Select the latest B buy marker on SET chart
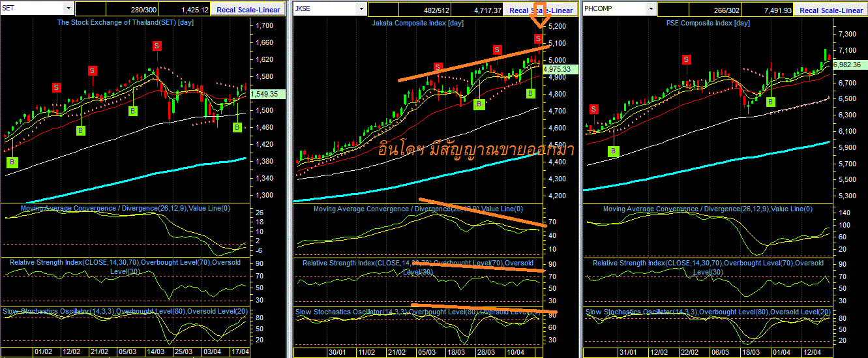 coord(237,127)
